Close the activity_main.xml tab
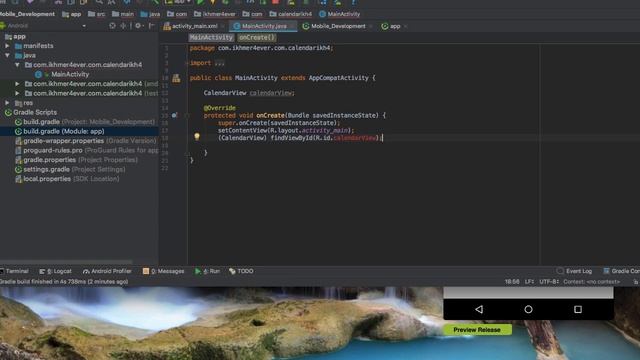Viewport: 640px width, 360px height. (222, 26)
